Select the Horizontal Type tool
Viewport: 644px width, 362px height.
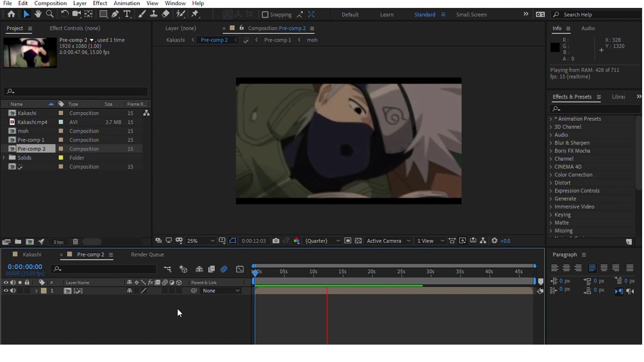click(x=128, y=15)
